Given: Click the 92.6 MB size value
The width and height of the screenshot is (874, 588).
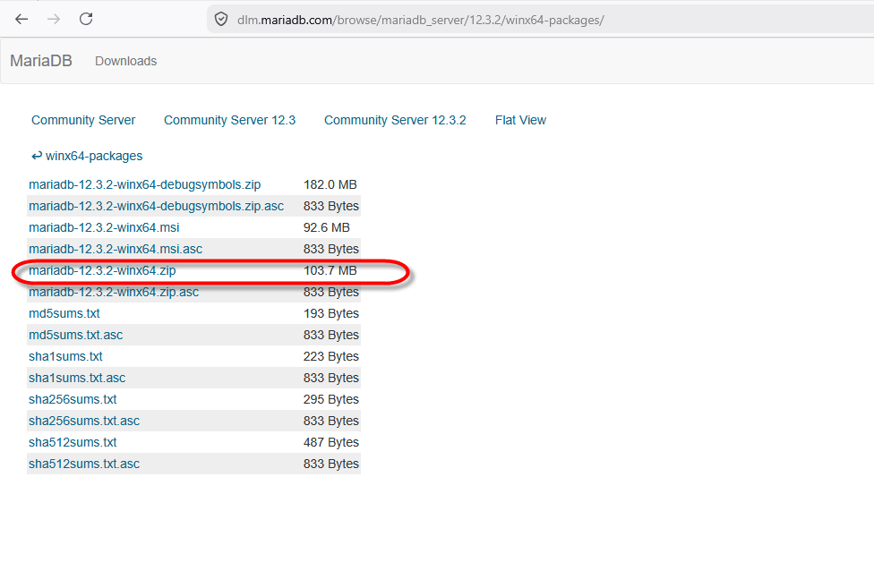Looking at the screenshot, I should 327,227.
